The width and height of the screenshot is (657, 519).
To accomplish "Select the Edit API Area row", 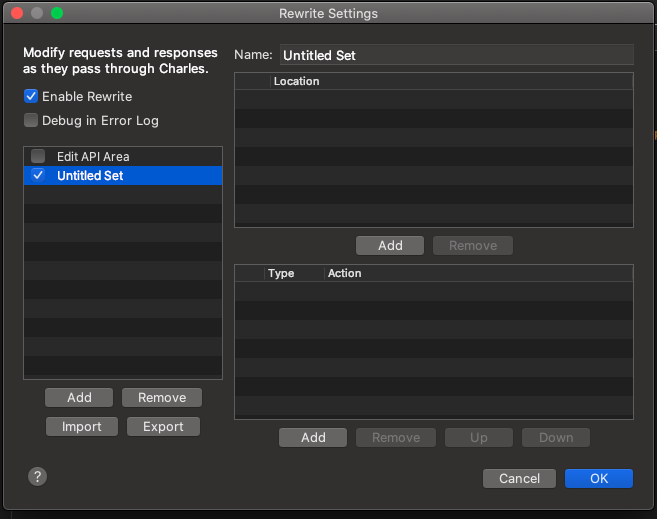I will point(123,157).
